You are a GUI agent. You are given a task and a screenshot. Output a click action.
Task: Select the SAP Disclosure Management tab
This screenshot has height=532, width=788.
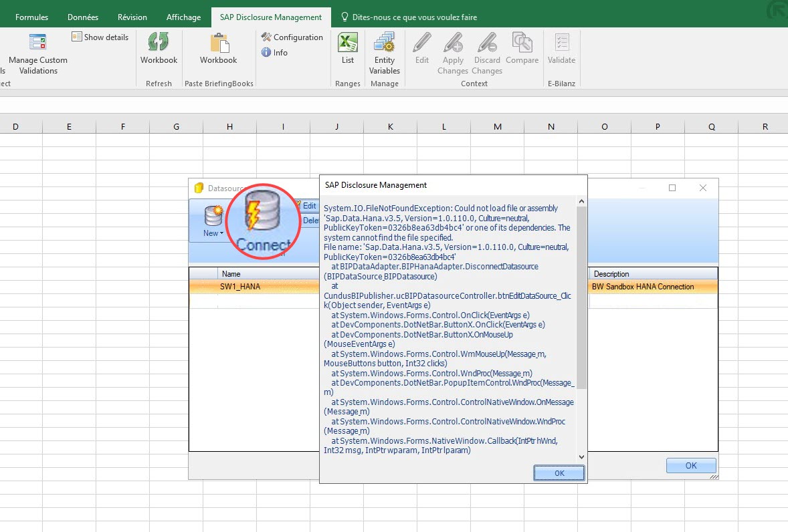(x=271, y=17)
